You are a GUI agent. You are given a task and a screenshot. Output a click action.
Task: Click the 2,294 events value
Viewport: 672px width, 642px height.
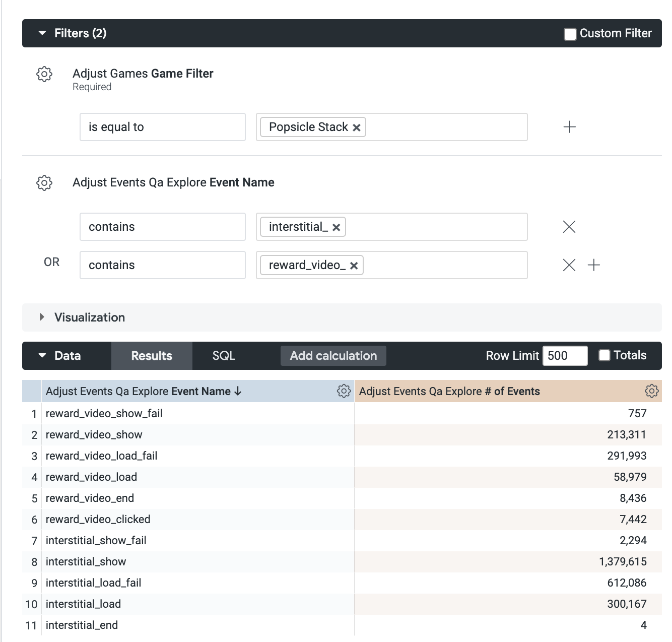point(633,541)
